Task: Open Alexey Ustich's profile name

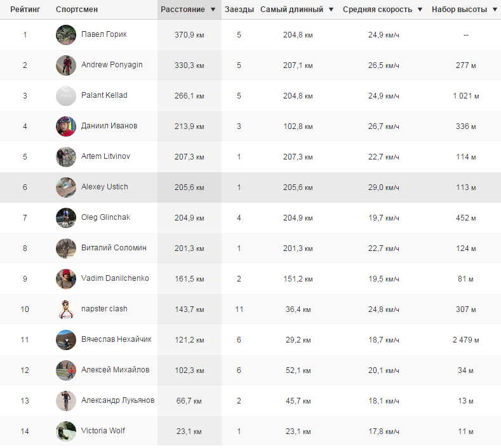Action: (x=104, y=187)
